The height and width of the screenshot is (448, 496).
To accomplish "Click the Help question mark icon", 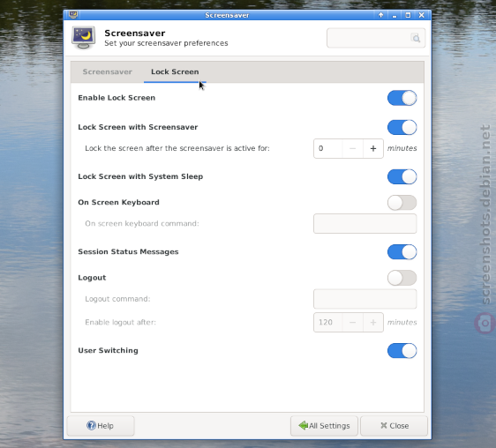I will pos(91,426).
